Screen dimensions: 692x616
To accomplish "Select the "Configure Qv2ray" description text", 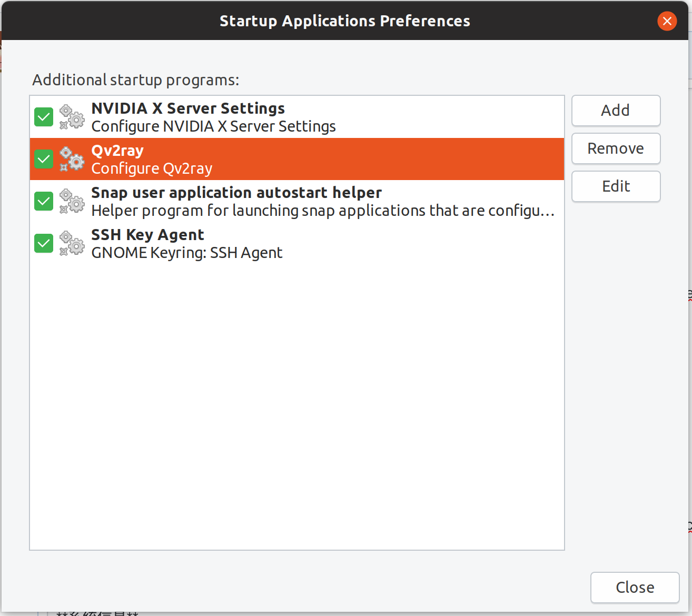I will 152,168.
